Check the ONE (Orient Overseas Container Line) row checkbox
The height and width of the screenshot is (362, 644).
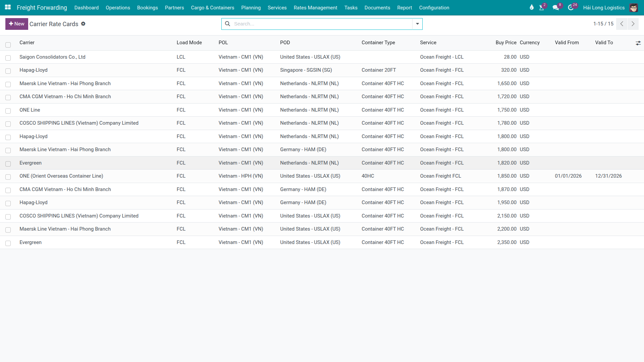(x=8, y=177)
